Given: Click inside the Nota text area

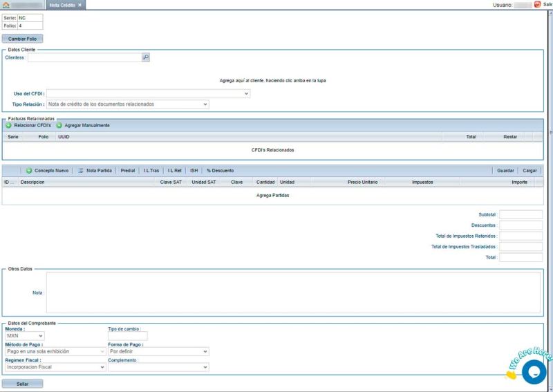Looking at the screenshot, I should click(x=292, y=292).
